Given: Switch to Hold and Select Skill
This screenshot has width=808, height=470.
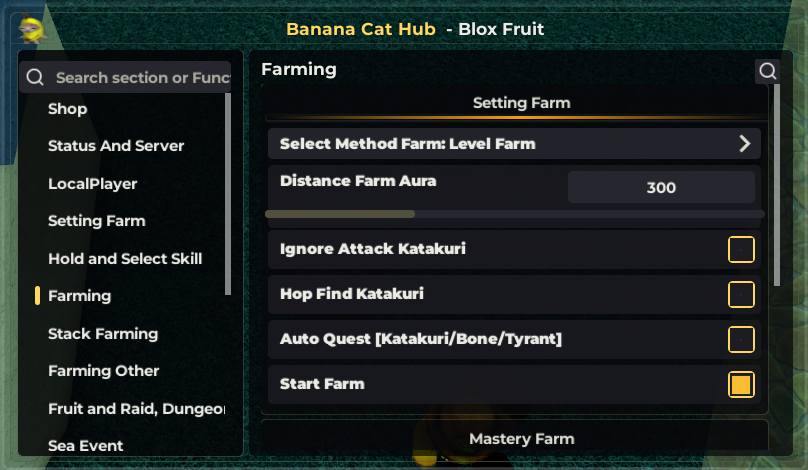Looking at the screenshot, I should (x=125, y=259).
